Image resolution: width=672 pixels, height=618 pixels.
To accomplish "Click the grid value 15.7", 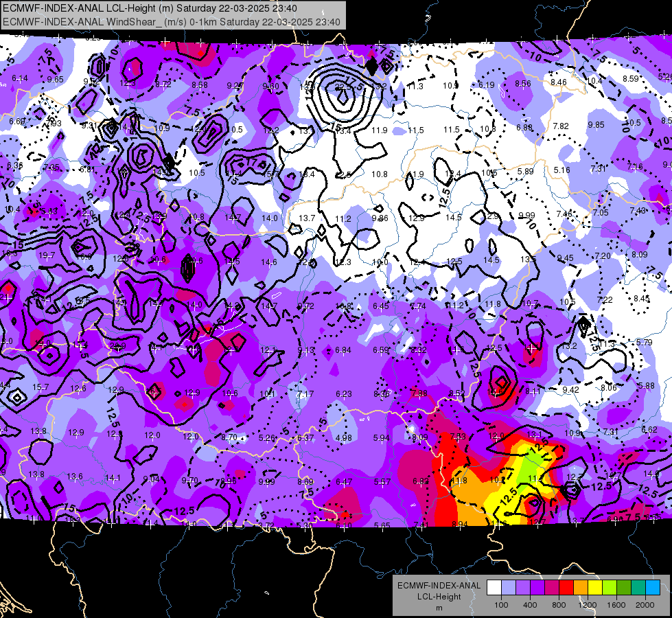I will coord(40,387).
